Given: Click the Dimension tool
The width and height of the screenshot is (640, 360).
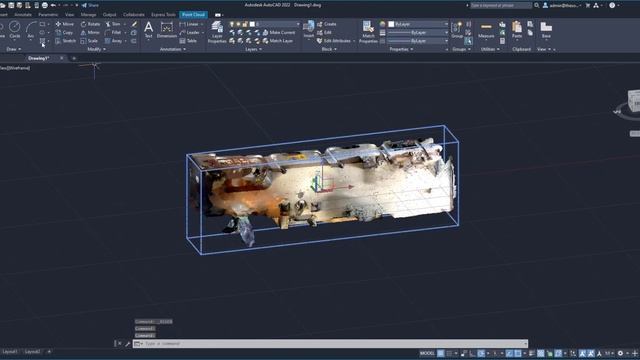Looking at the screenshot, I should 167,30.
